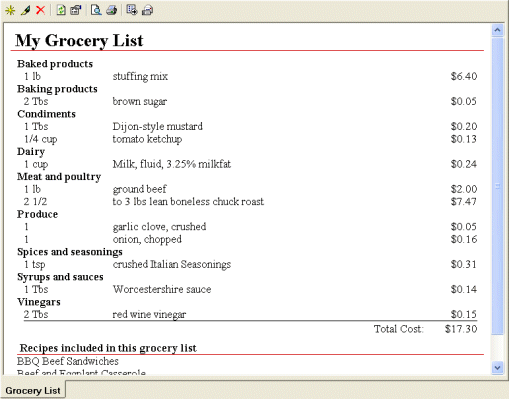The height and width of the screenshot is (399, 509).
Task: Click the $6.40 price
Action: coord(464,76)
